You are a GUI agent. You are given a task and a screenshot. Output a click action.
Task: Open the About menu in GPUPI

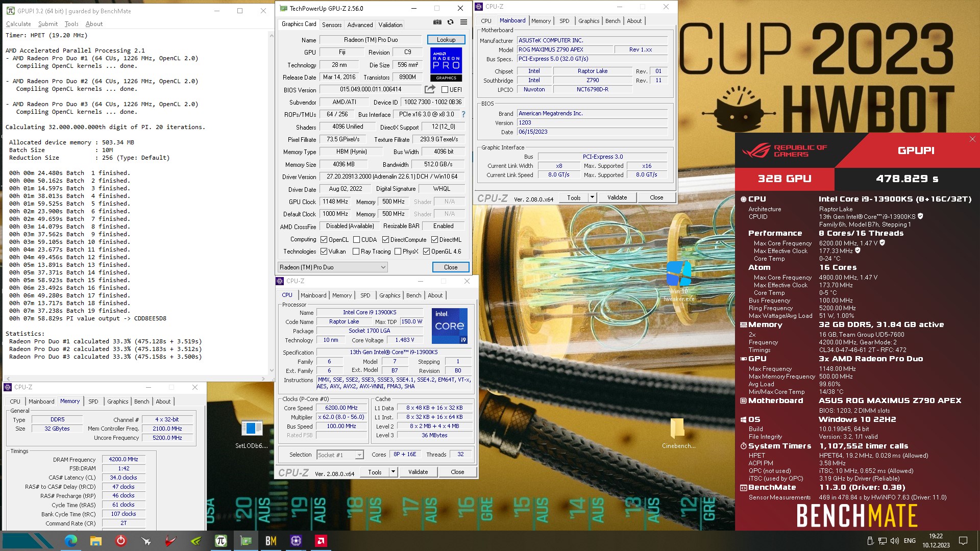pos(94,24)
